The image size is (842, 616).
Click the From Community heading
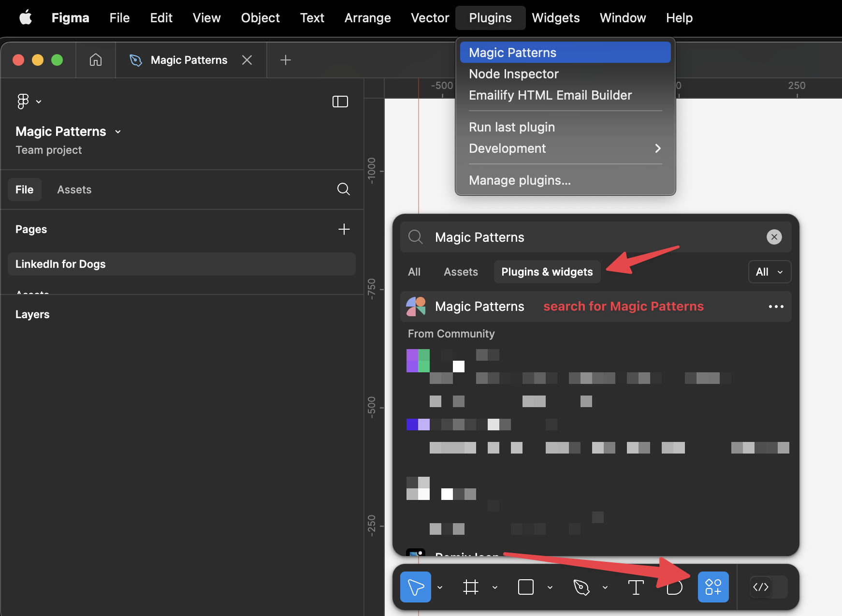(451, 334)
